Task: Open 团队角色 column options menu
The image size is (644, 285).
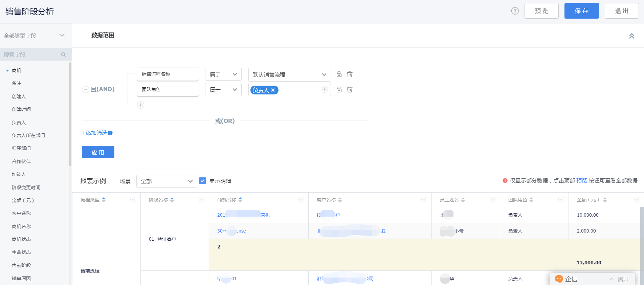Action: point(561,199)
